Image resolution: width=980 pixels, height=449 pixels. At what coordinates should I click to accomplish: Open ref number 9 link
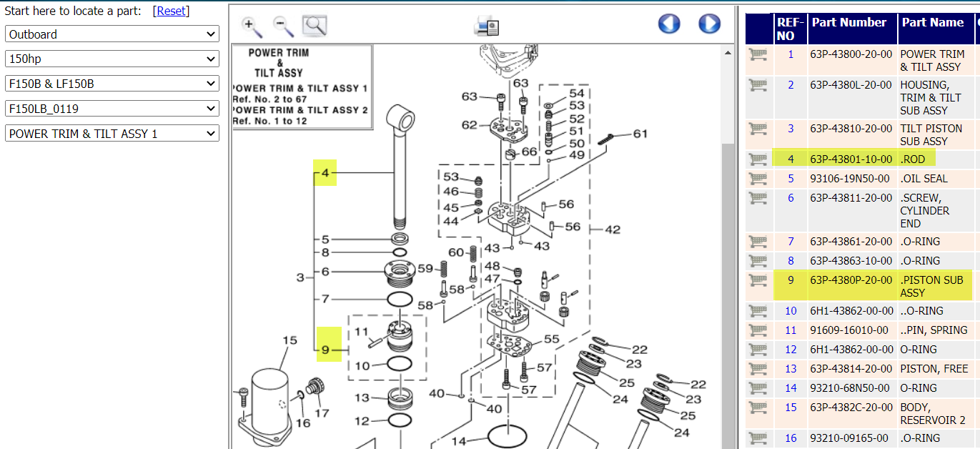click(x=791, y=280)
